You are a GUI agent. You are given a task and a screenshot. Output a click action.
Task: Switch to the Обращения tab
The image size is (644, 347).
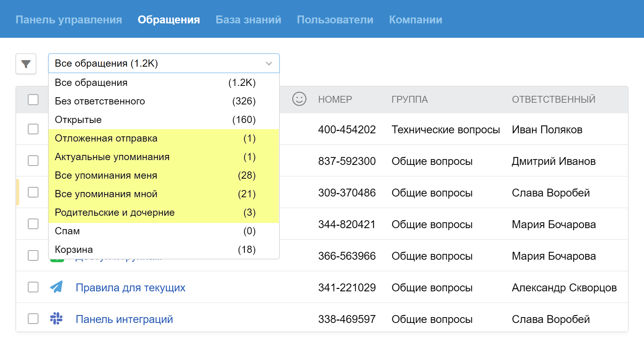pyautogui.click(x=169, y=20)
